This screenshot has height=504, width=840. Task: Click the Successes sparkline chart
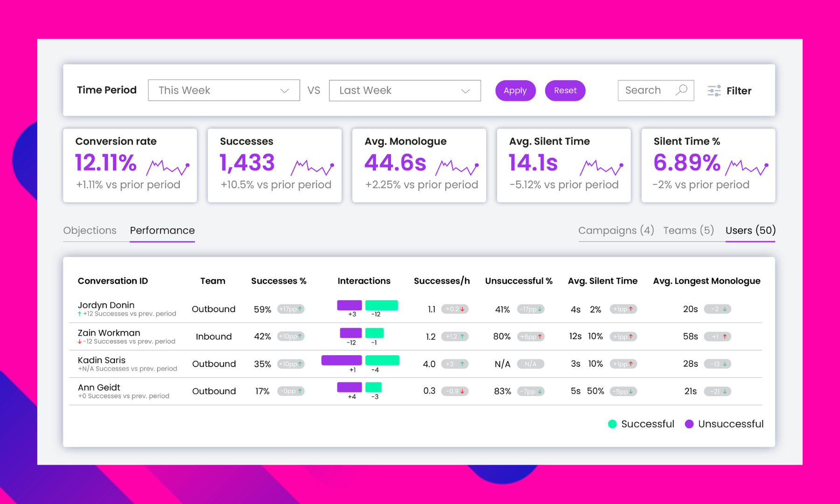(313, 167)
